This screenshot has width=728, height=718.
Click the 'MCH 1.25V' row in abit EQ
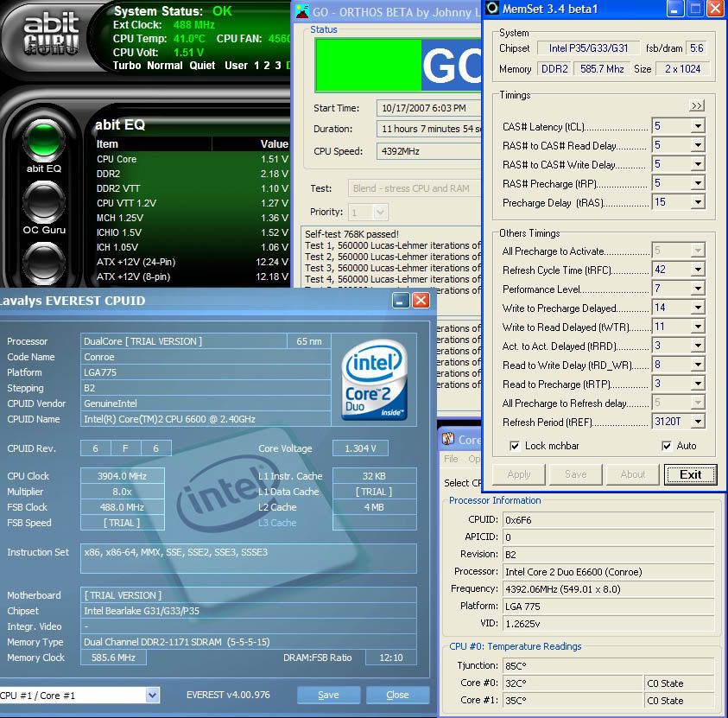[x=193, y=218]
